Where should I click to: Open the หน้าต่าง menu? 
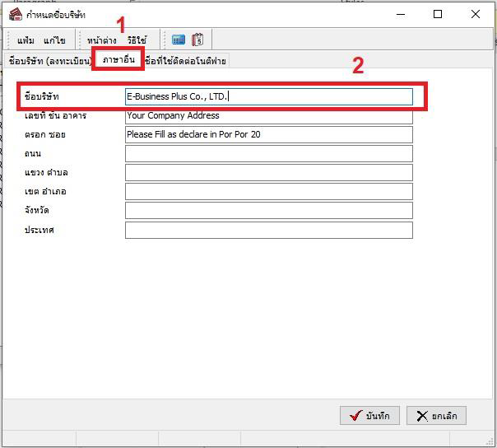[101, 40]
